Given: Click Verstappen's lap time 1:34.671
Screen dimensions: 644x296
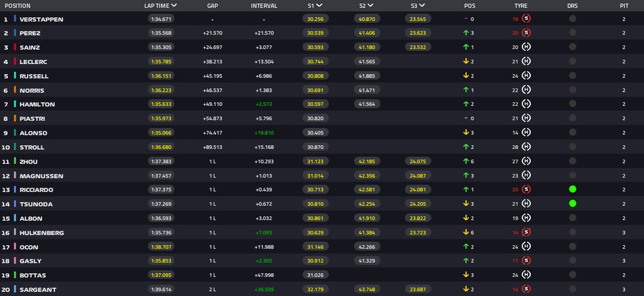Looking at the screenshot, I should (161, 19).
